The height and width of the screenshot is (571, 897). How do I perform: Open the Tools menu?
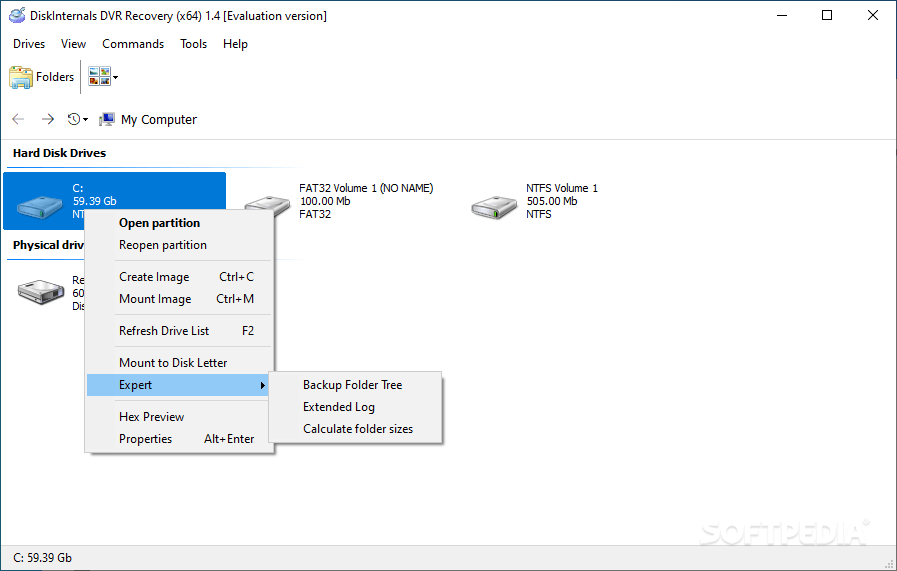pyautogui.click(x=193, y=44)
